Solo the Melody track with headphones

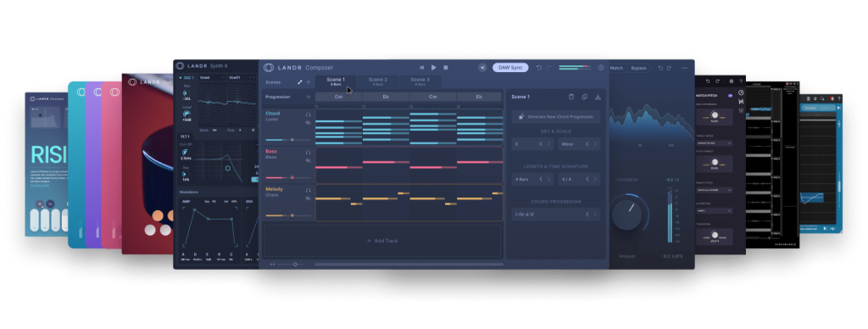point(309,191)
